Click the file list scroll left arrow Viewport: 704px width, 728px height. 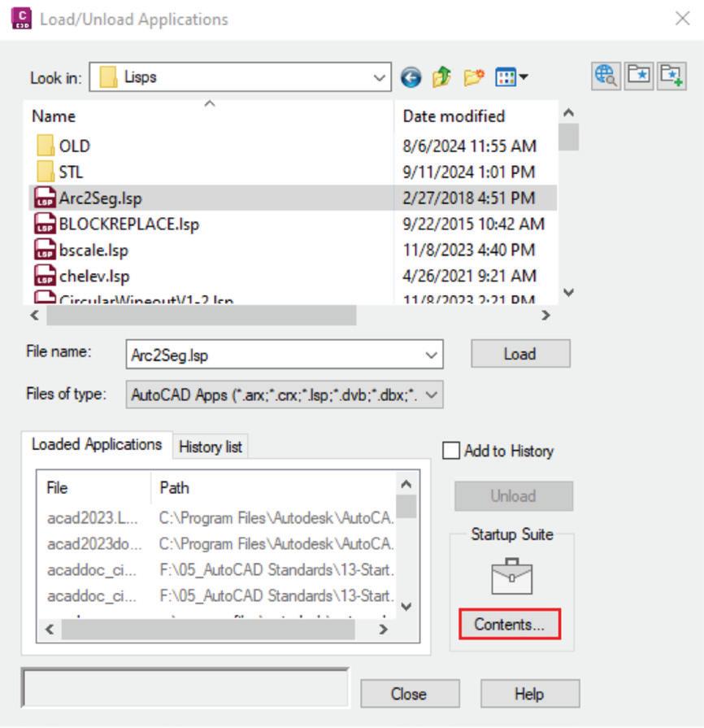click(x=35, y=316)
